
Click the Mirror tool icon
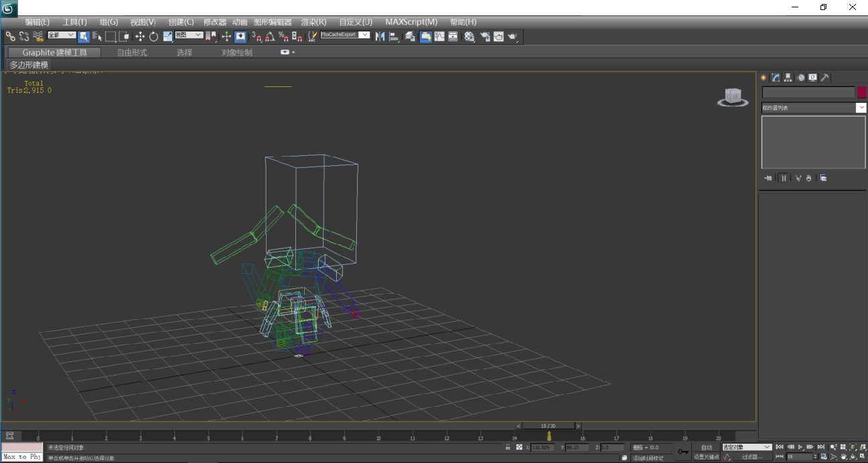[x=380, y=36]
